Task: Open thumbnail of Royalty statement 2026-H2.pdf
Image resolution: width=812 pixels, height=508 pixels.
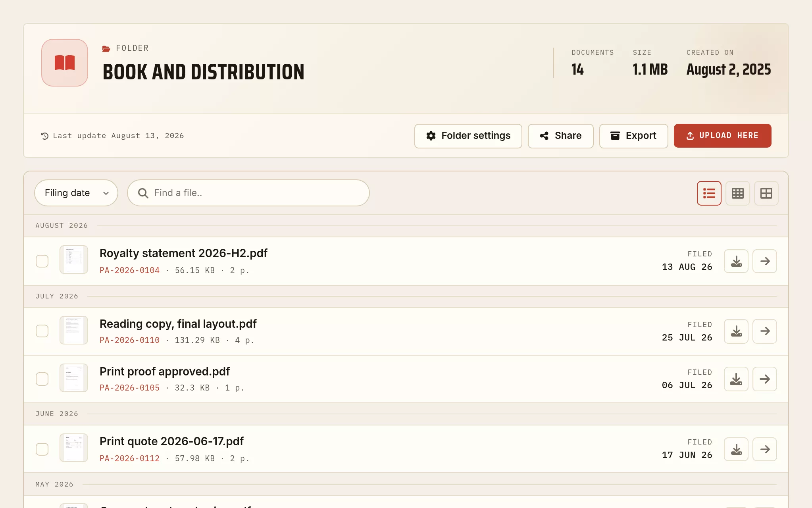Action: (74, 260)
